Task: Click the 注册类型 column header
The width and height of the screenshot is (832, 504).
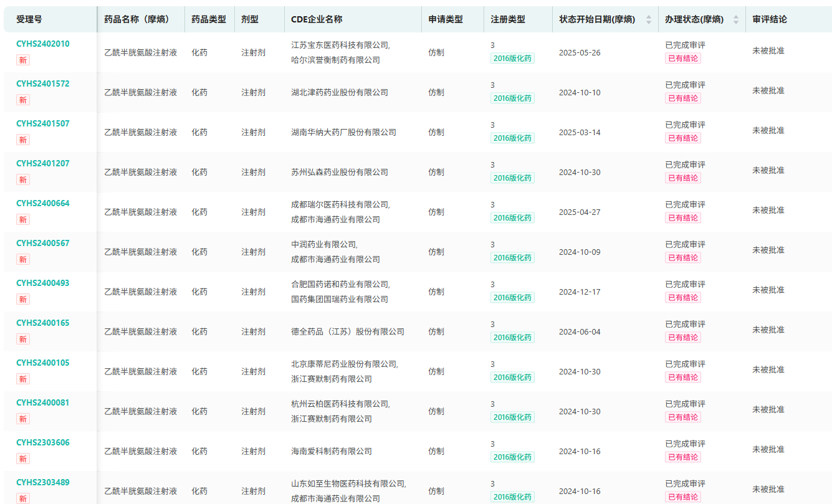Action: point(507,19)
